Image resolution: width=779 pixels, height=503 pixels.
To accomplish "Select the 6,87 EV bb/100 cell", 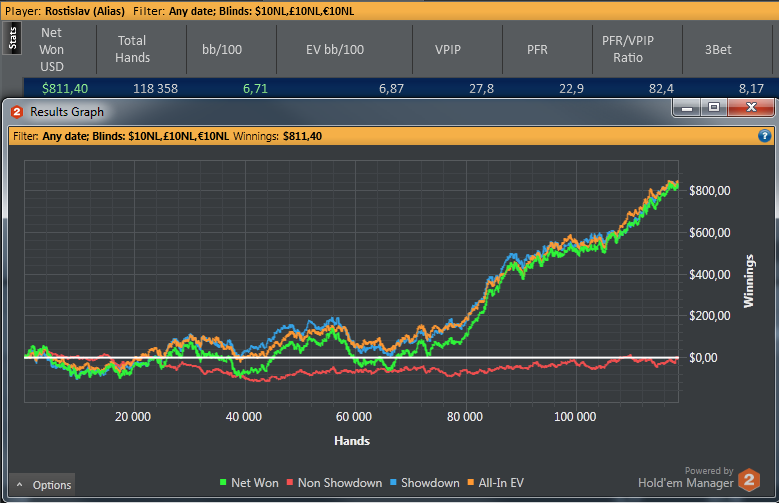I will [391, 88].
